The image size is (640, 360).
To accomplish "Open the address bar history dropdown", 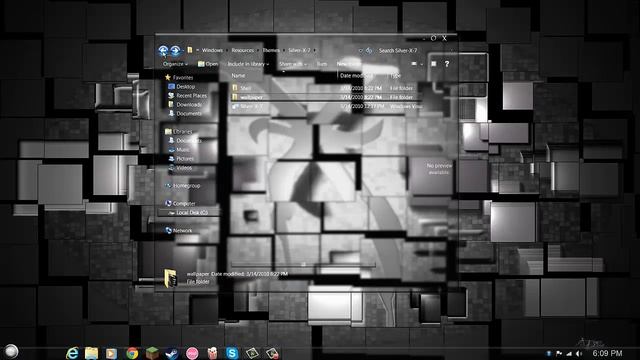I will pos(360,50).
